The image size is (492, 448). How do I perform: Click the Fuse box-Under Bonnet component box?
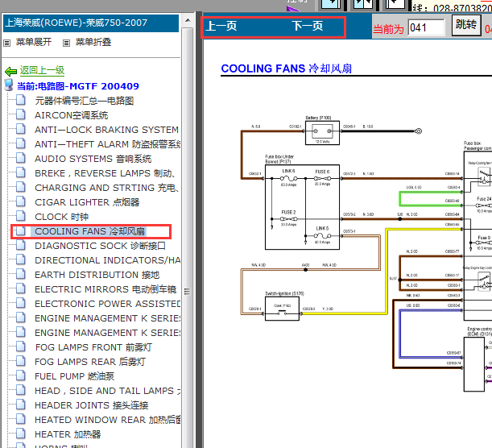pyautogui.click(x=302, y=207)
